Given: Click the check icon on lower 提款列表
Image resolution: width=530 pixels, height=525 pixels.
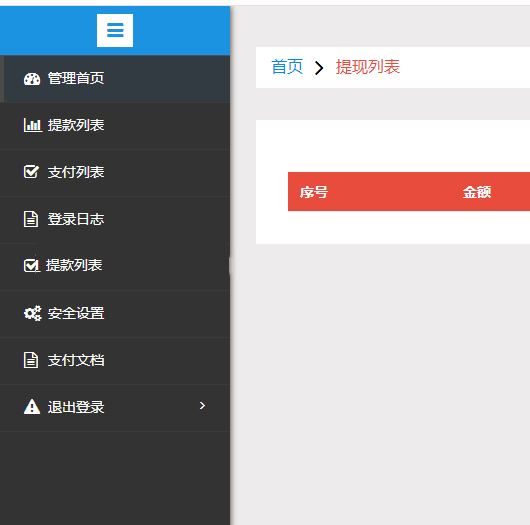Looking at the screenshot, I should click(x=32, y=265).
